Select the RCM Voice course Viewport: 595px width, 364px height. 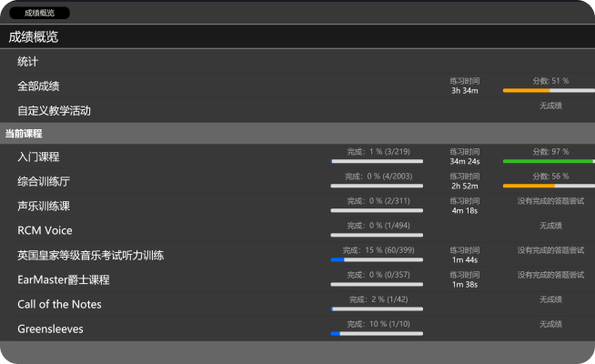tap(45, 231)
